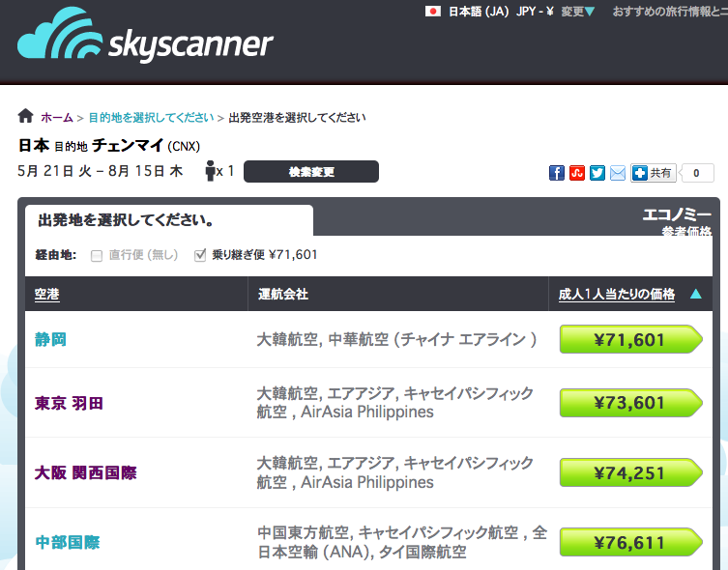This screenshot has width=728, height=570.
Task: Go to ホーム breadcrumb link
Action: 57,118
